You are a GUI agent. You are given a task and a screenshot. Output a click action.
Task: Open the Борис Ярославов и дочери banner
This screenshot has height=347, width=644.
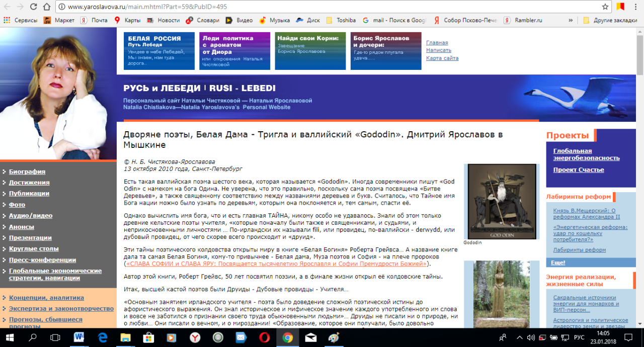pos(386,51)
